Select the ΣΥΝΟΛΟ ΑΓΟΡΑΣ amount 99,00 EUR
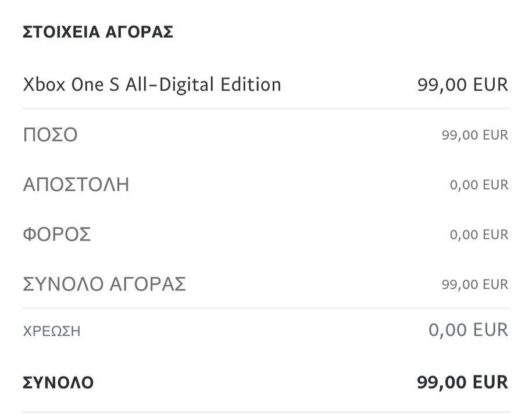532x419 pixels. [x=474, y=285]
